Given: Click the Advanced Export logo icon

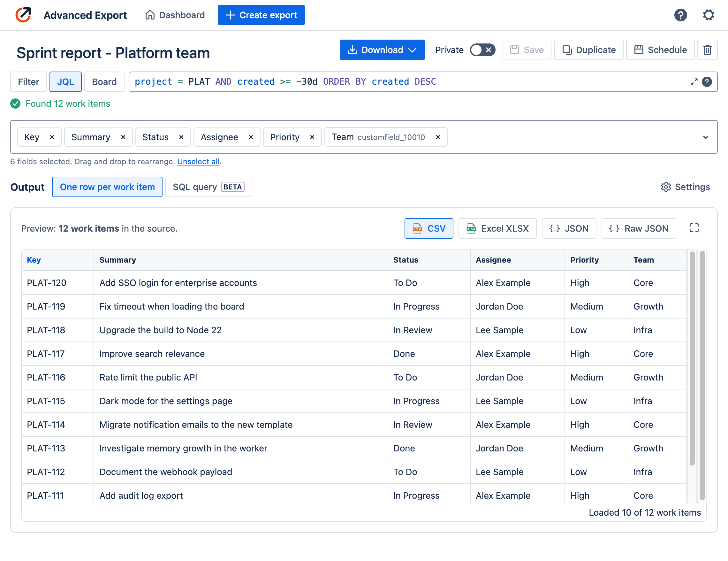Looking at the screenshot, I should click(x=23, y=15).
